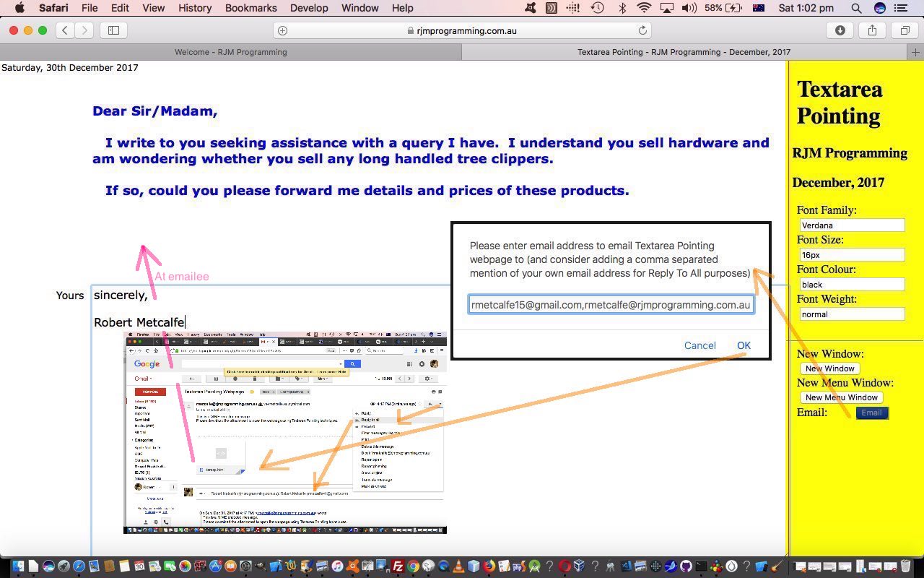This screenshot has width=924, height=578.
Task: Show all tabs overview button
Action: 905,30
